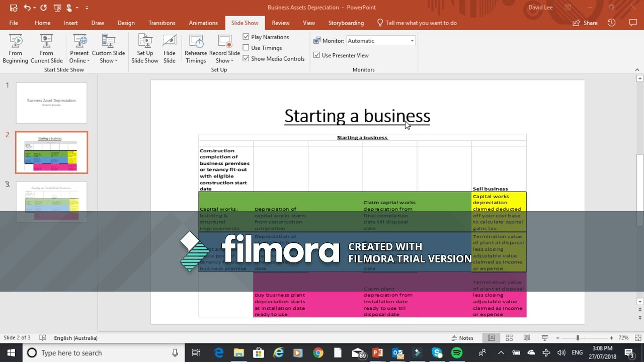The width and height of the screenshot is (644, 362).
Task: Start show From Current Slide
Action: click(x=46, y=49)
